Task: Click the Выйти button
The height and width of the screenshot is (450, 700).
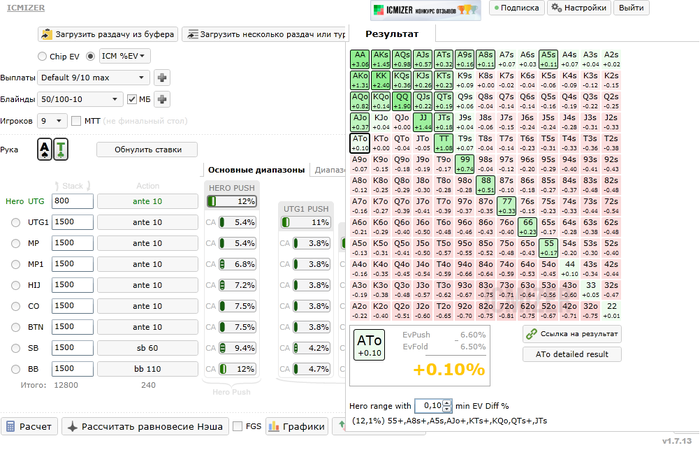Action: [x=631, y=8]
